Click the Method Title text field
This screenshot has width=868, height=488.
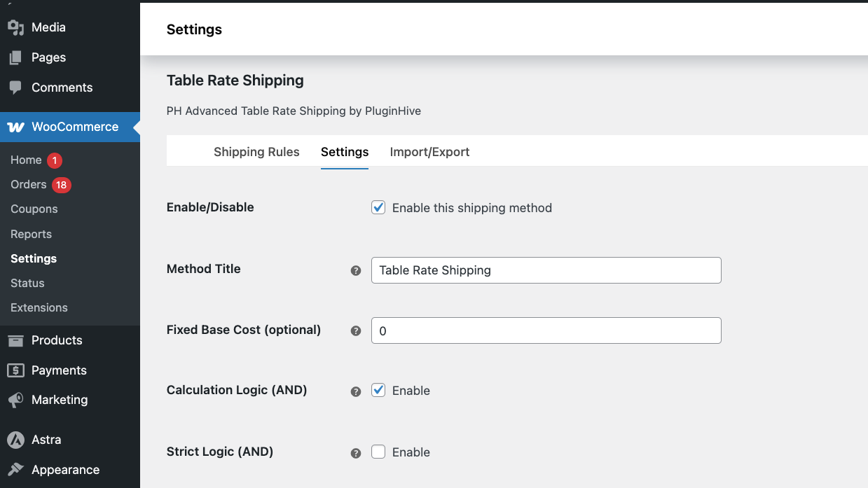pos(546,270)
